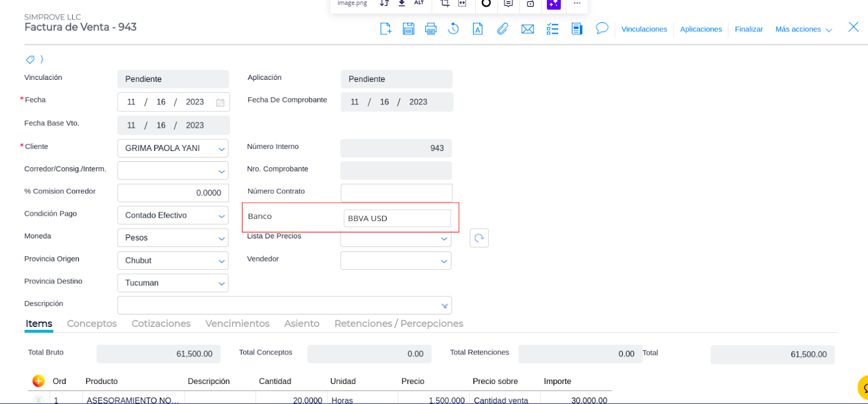The width and height of the screenshot is (868, 404).
Task: Print the invoice using the printer icon
Action: coord(431,29)
